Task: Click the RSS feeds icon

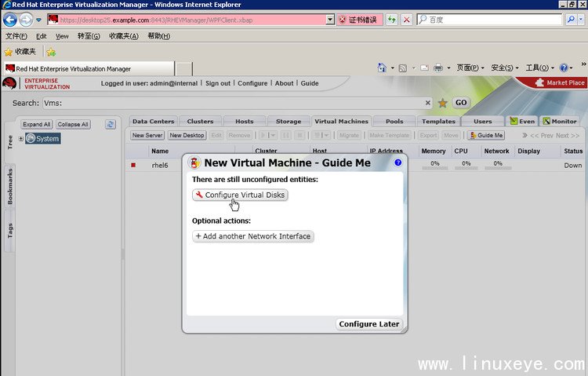Action: click(403, 68)
